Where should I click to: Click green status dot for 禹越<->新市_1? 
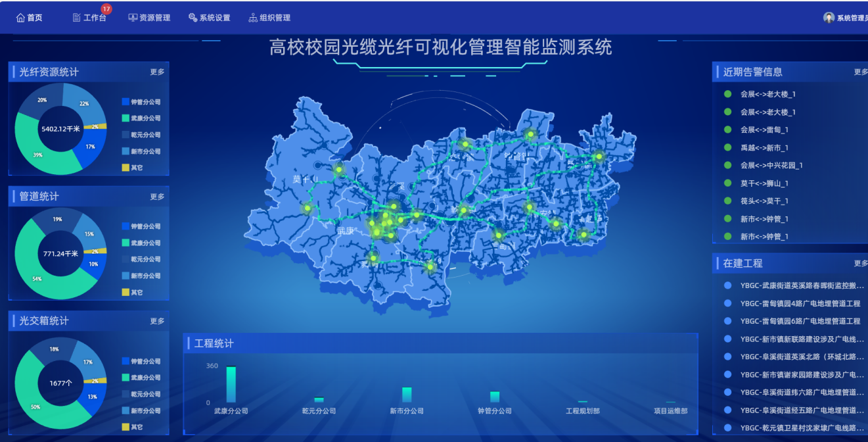click(727, 148)
